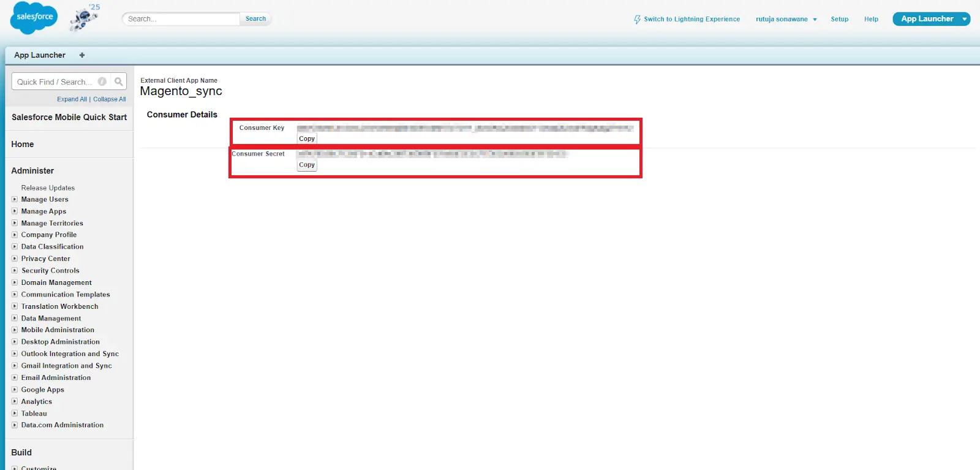Open the Data Management link
The width and height of the screenshot is (980, 470).
[51, 318]
